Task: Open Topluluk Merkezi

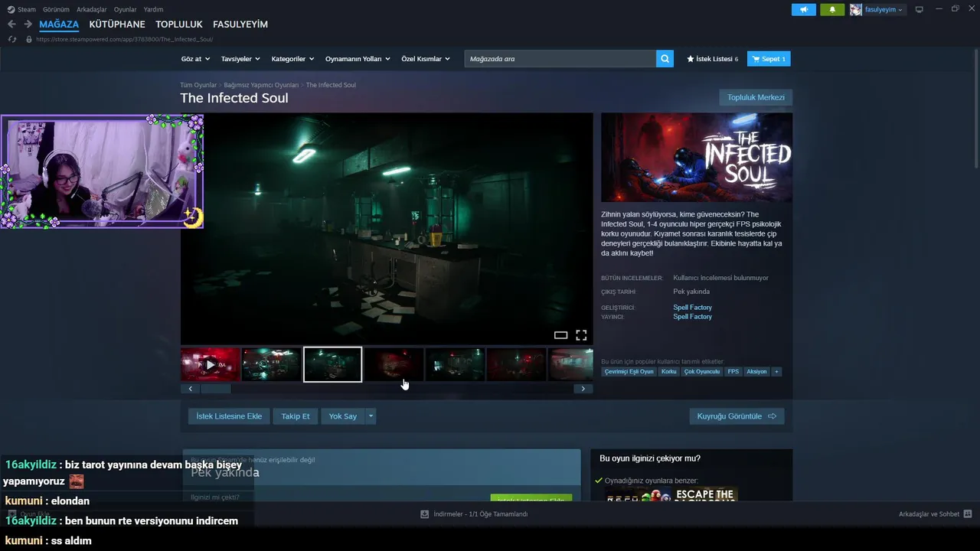Action: (x=756, y=97)
